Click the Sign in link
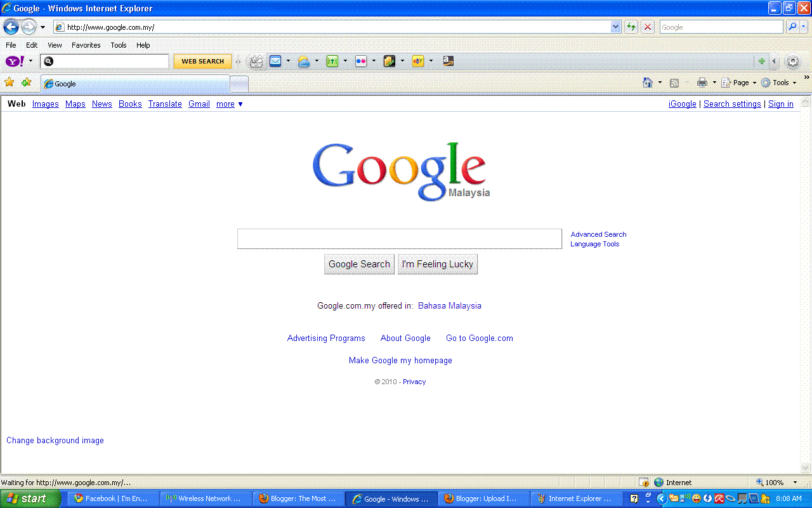Image resolution: width=812 pixels, height=508 pixels. click(781, 104)
